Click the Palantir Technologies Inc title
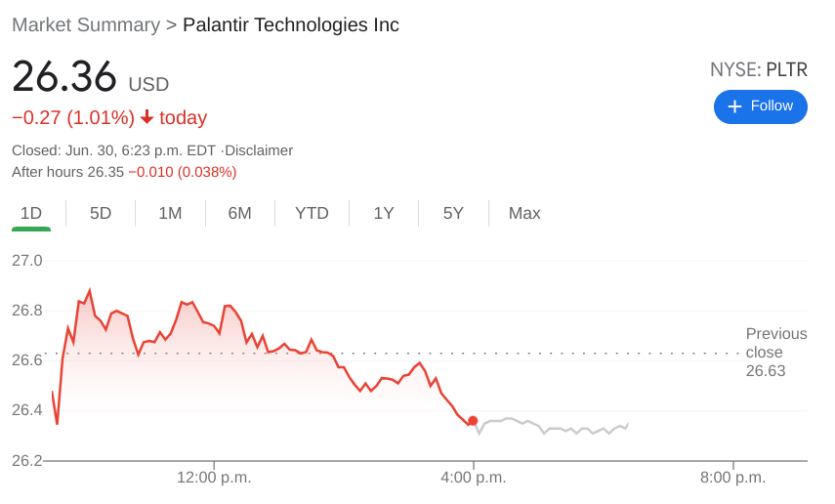Viewport: 835px width, 504px height. click(x=291, y=25)
